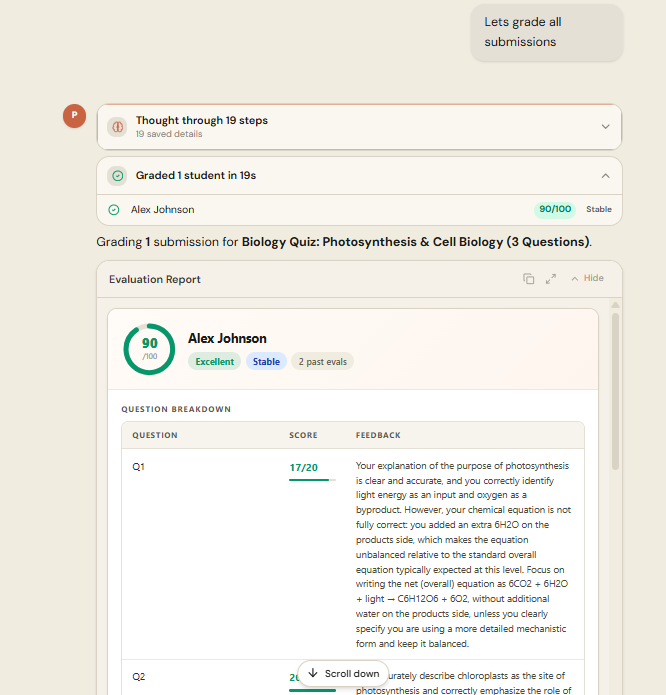Expand the Evaluation Report to fullscreen

pos(551,279)
